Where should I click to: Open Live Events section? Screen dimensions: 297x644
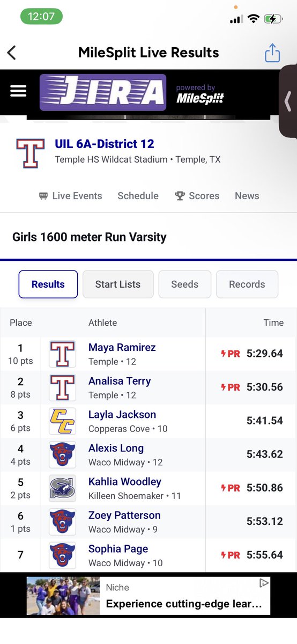coord(70,196)
